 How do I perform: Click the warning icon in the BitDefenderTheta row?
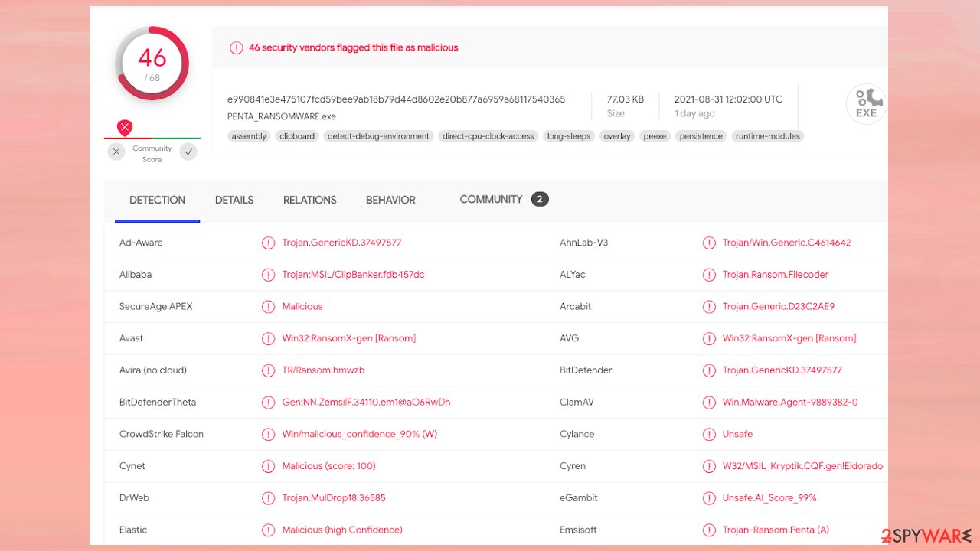point(268,402)
